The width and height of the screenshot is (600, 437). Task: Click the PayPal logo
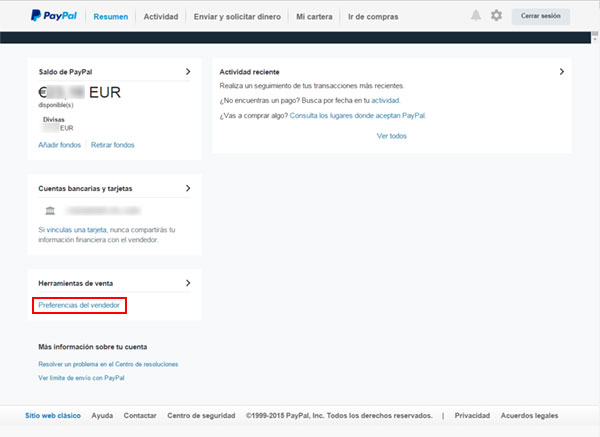pos(54,16)
